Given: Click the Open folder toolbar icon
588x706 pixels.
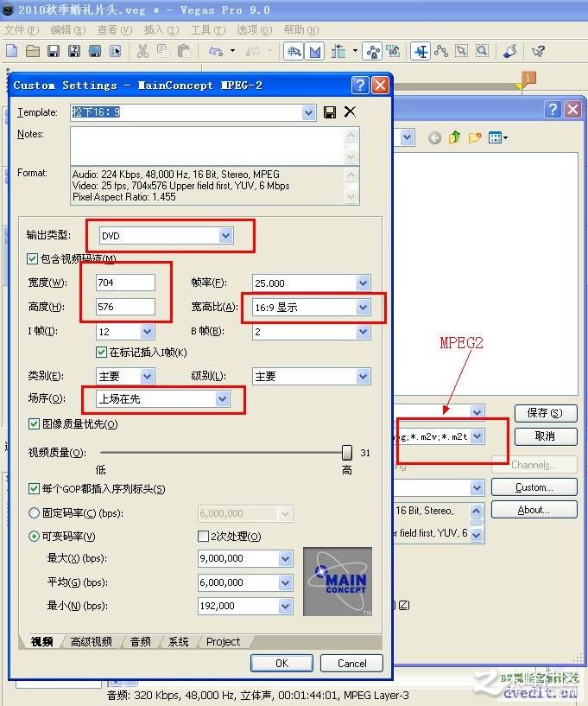Looking at the screenshot, I should point(33,51).
